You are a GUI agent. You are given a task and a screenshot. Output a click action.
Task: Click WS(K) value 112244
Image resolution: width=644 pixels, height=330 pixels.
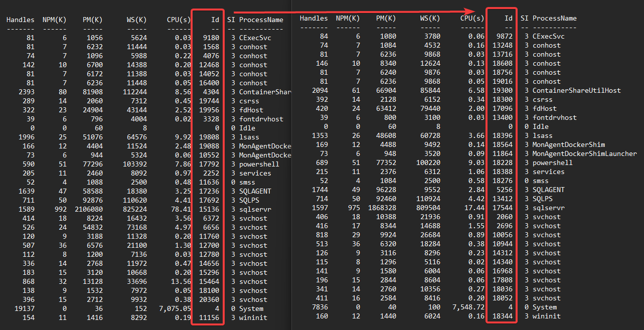[x=134, y=92]
